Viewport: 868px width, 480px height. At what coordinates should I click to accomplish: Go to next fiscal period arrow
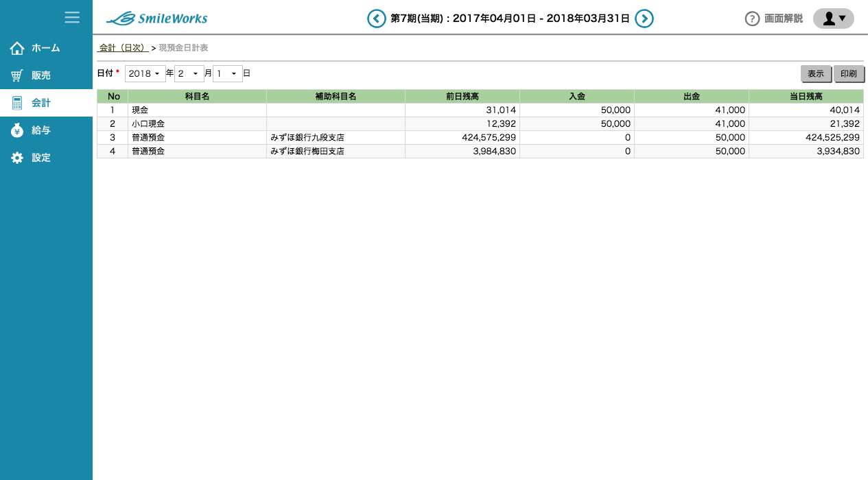pyautogui.click(x=644, y=19)
